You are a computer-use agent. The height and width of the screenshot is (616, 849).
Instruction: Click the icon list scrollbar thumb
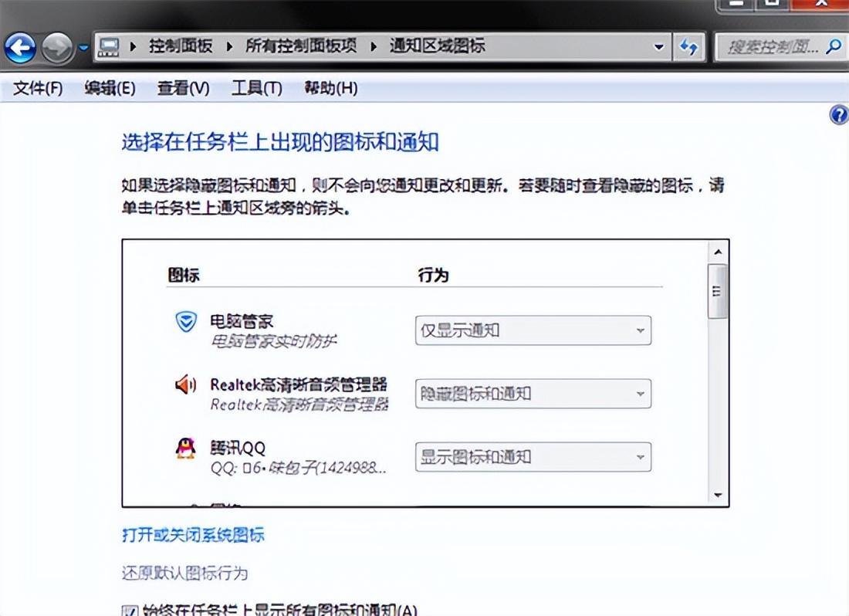pos(718,291)
